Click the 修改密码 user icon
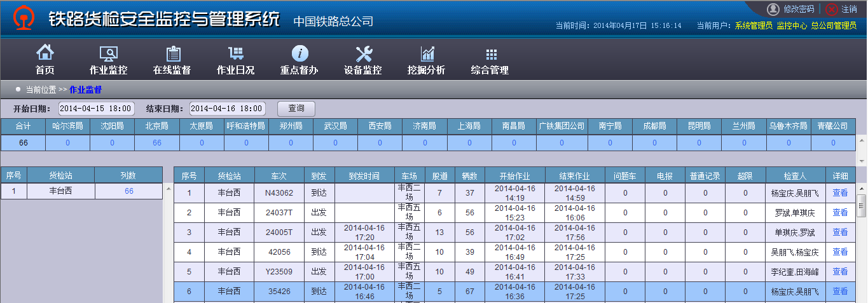Image resolution: width=868 pixels, height=303 pixels. pos(773,10)
